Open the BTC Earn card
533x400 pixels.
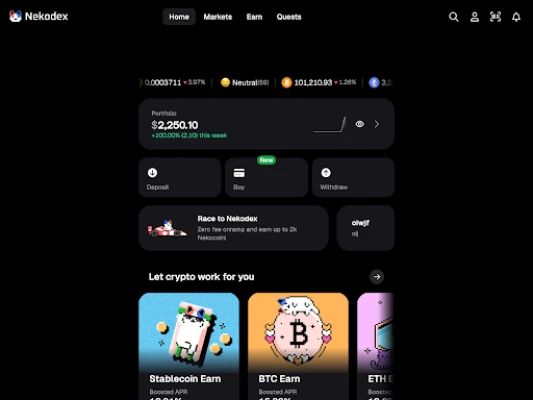click(298, 346)
